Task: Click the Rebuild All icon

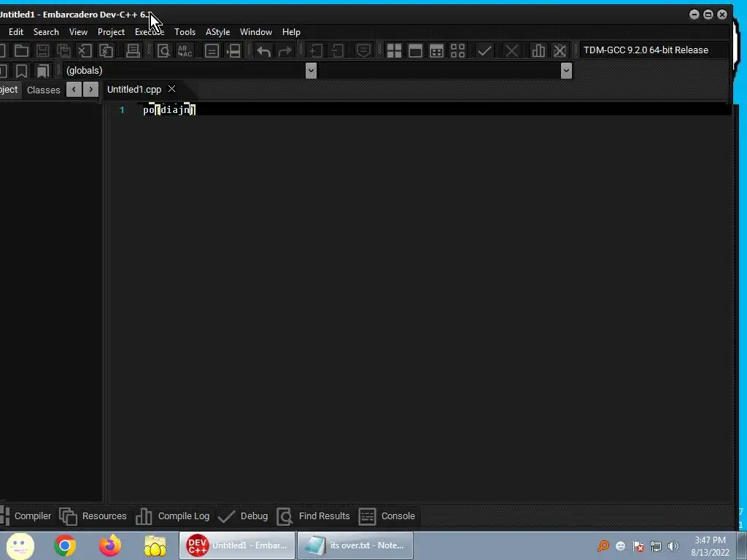Action: tap(458, 50)
